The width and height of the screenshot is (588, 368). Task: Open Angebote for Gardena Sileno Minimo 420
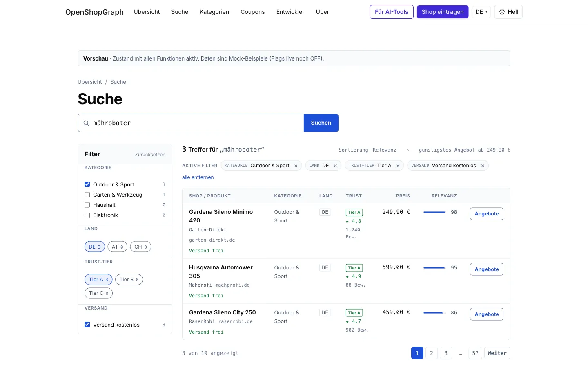click(x=487, y=214)
